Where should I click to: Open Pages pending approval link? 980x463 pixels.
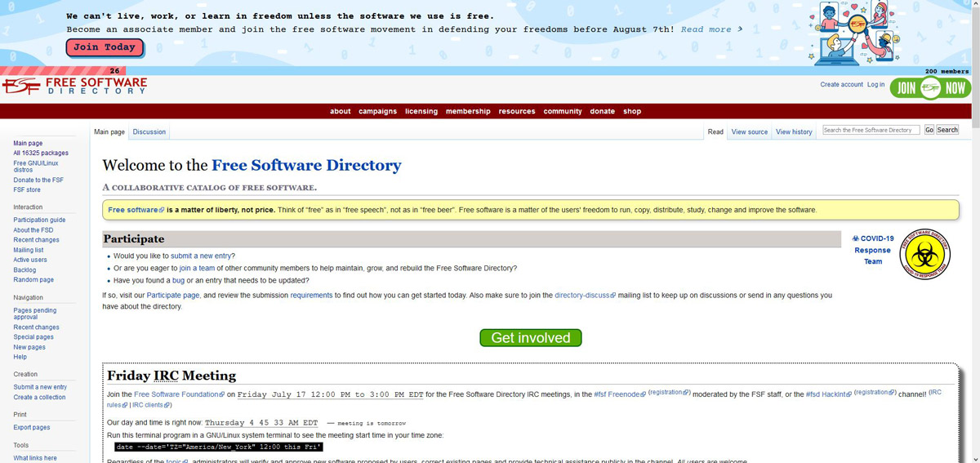(35, 314)
